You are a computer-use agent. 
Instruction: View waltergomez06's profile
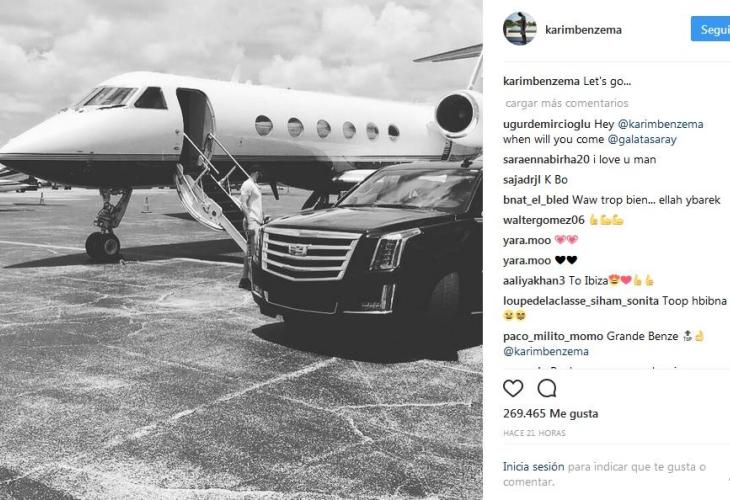click(543, 220)
